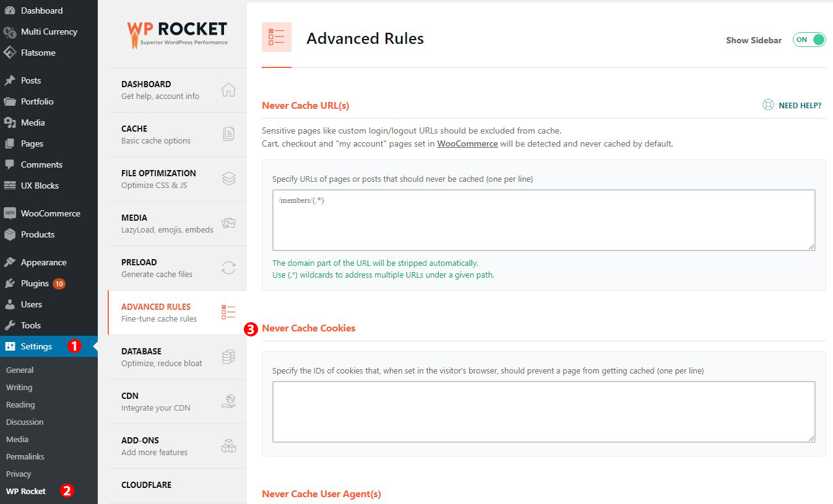The height and width of the screenshot is (504, 833).
Task: Select the WP Rocket logo
Action: click(x=177, y=33)
